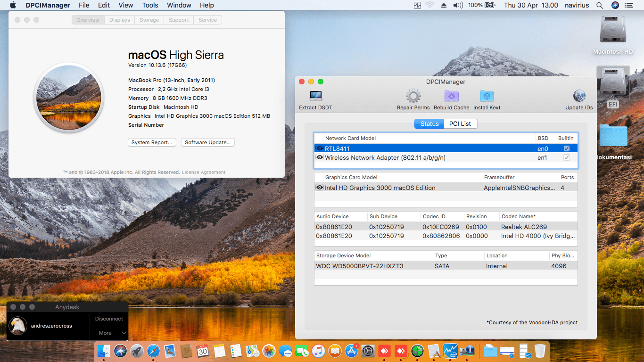Open Notification Center from the menu bar
The height and width of the screenshot is (362, 644).
[x=630, y=5]
